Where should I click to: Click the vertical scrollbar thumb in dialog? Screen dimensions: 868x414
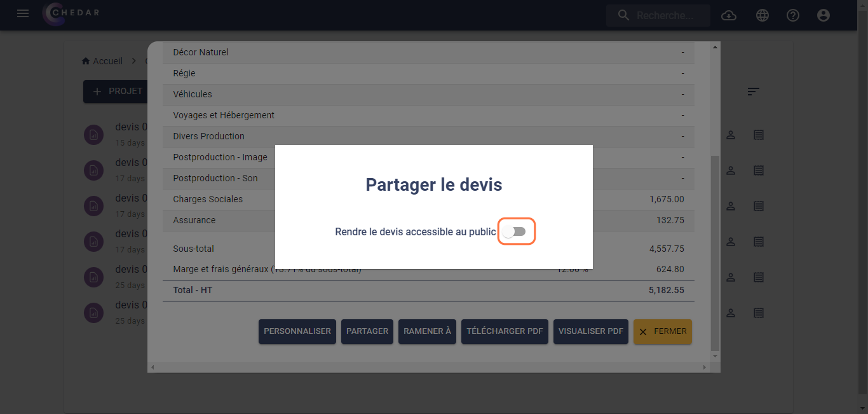715,252
